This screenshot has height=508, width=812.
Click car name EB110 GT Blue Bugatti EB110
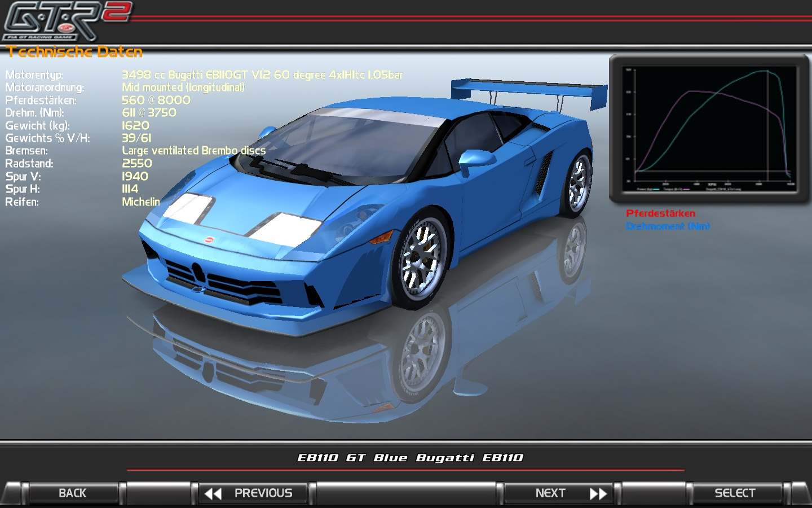(x=410, y=458)
